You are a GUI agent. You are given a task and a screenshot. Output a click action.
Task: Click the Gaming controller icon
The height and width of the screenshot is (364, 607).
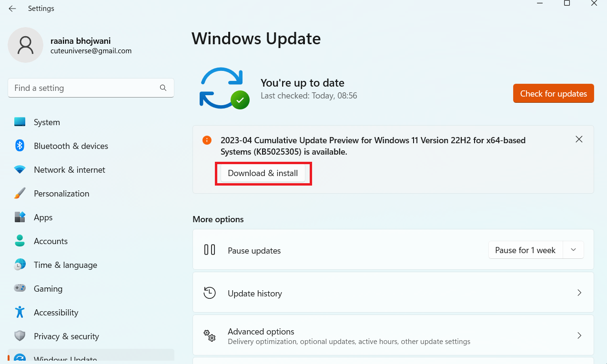pos(20,289)
